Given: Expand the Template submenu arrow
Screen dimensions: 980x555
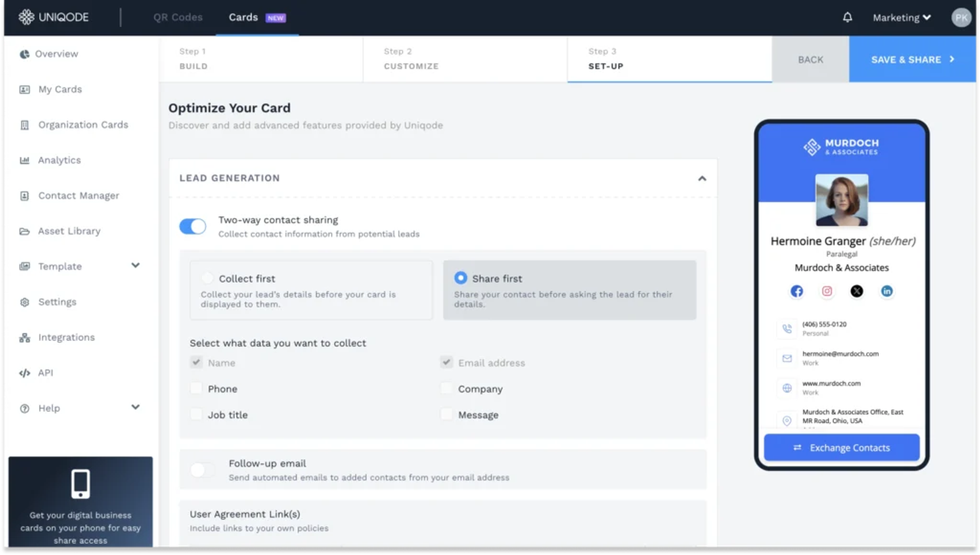Looking at the screenshot, I should (x=135, y=266).
